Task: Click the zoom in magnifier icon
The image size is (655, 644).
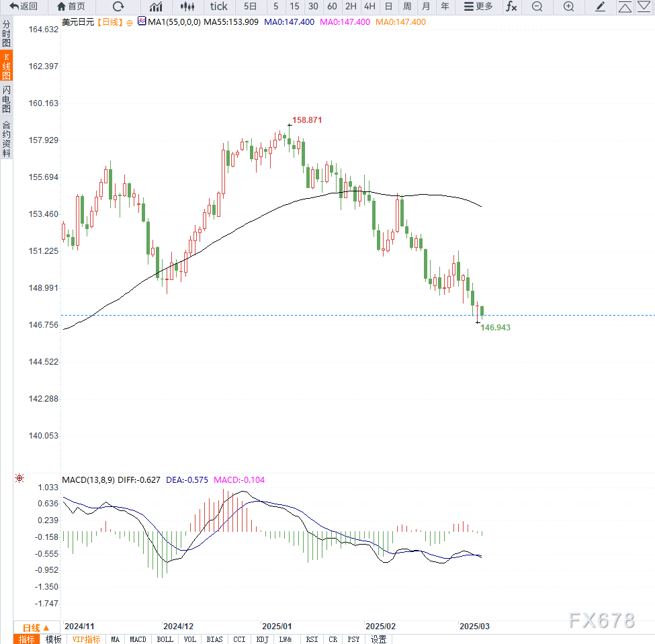Action: (568, 6)
